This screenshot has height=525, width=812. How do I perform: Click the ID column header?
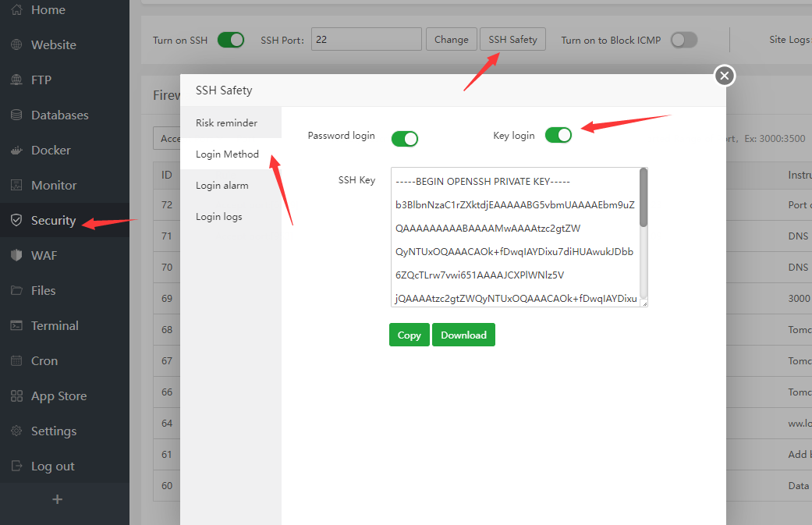[x=166, y=175]
